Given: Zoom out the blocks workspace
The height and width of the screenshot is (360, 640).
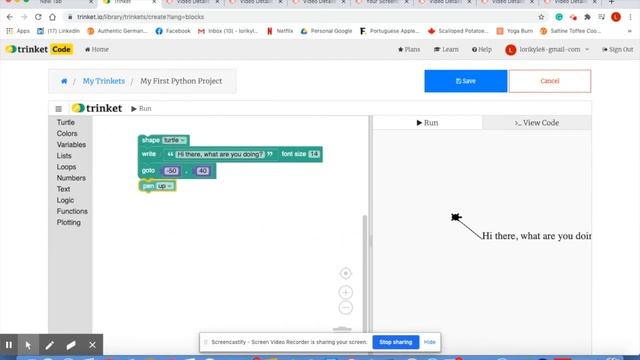Looking at the screenshot, I should (346, 308).
